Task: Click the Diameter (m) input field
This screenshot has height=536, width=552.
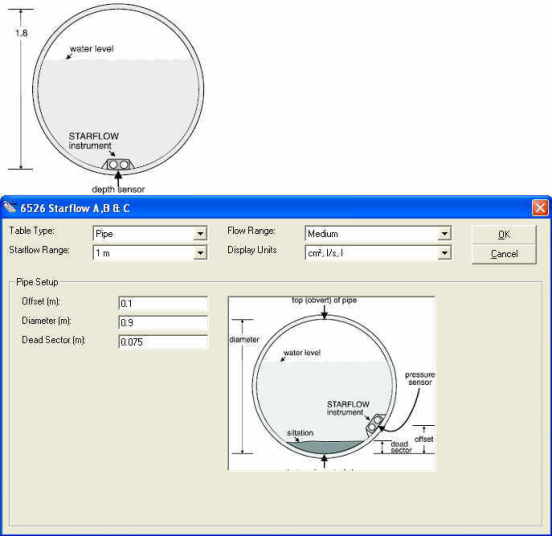Action: (x=163, y=322)
